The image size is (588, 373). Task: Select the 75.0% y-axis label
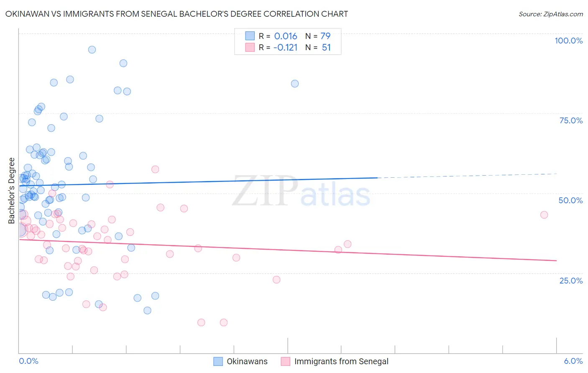(571, 120)
